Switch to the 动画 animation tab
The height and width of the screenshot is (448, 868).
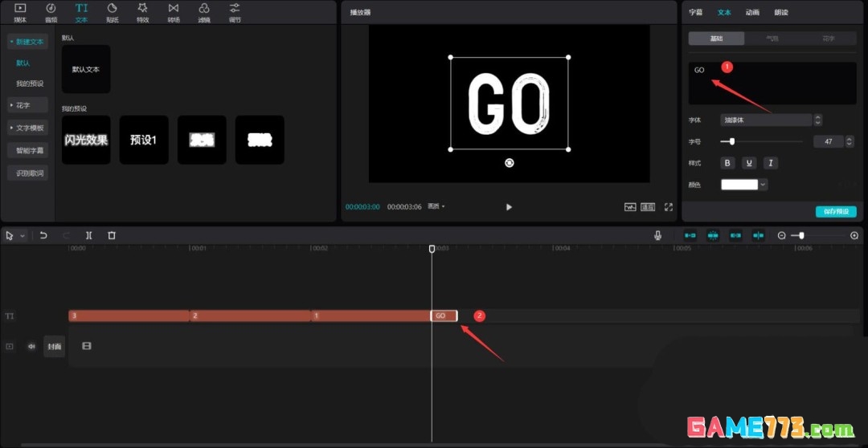752,13
